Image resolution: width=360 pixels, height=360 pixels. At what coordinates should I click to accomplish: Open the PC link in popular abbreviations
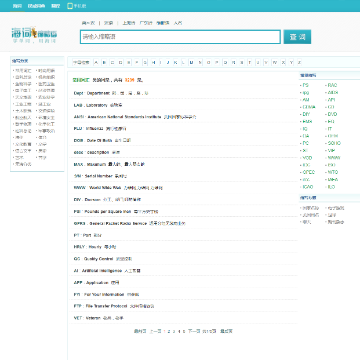306,143
